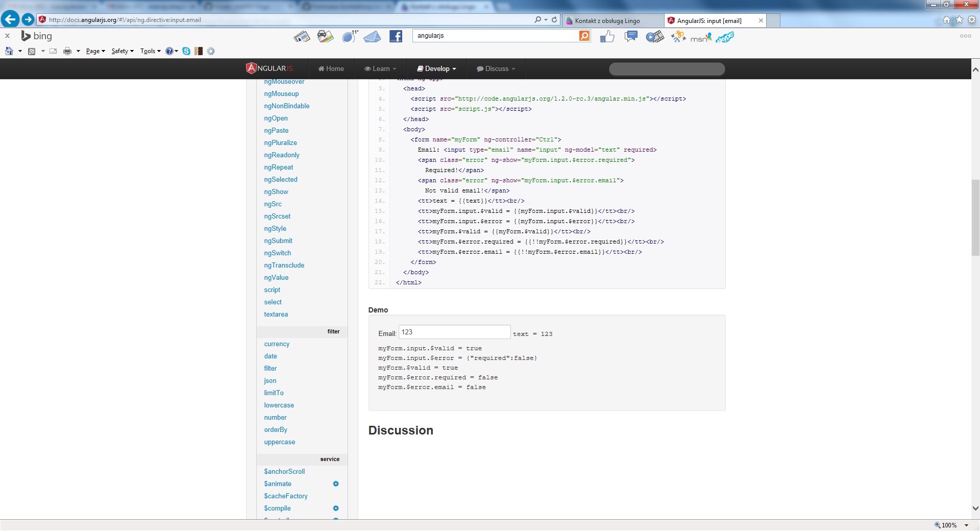Open IE favorites star icon at top right
The width and height of the screenshot is (980, 531).
(959, 20)
